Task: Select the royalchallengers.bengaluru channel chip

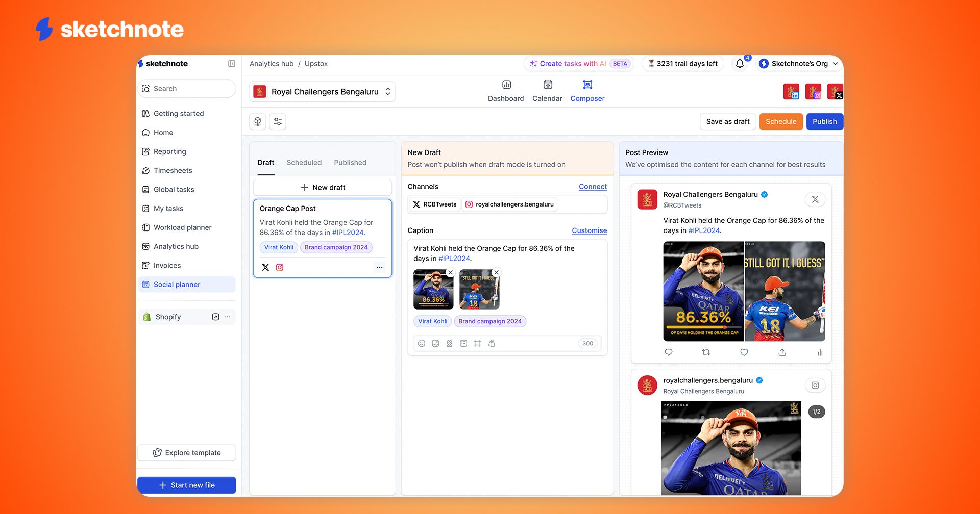Action: click(x=509, y=204)
